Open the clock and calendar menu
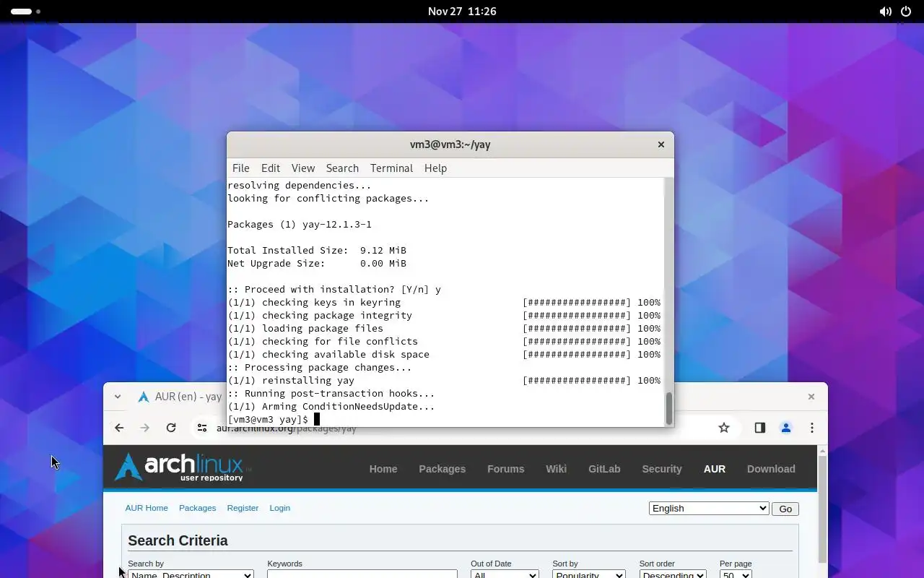The width and height of the screenshot is (924, 578). 462,12
